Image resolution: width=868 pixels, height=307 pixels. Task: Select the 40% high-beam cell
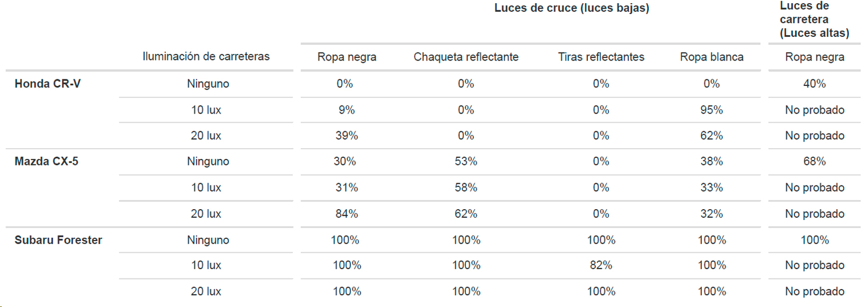(814, 84)
